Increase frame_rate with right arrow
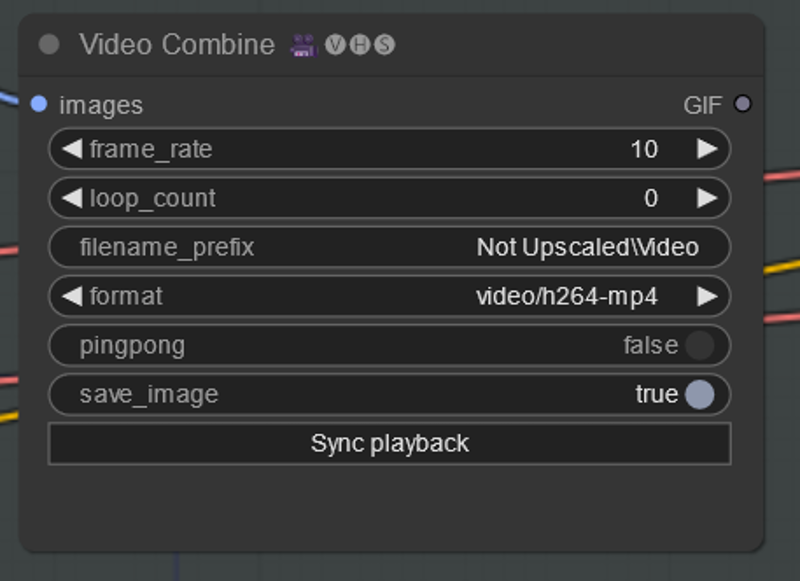This screenshot has height=581, width=800. [x=707, y=149]
